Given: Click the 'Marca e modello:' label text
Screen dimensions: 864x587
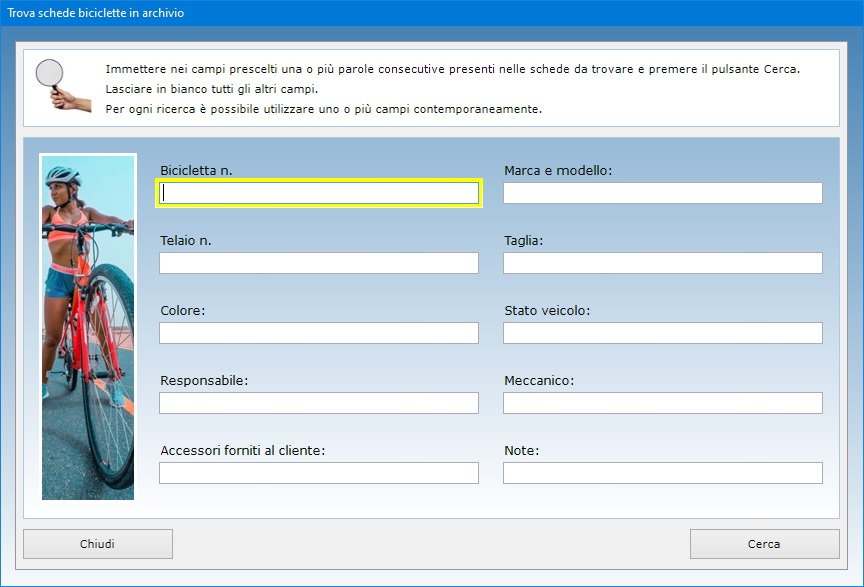Looking at the screenshot, I should click(557, 171).
